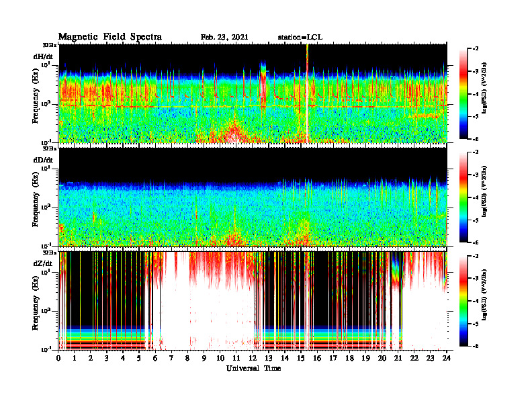Click hour "20" on the Universal Time axis
The height and width of the screenshot is (411, 532).
click(x=382, y=359)
